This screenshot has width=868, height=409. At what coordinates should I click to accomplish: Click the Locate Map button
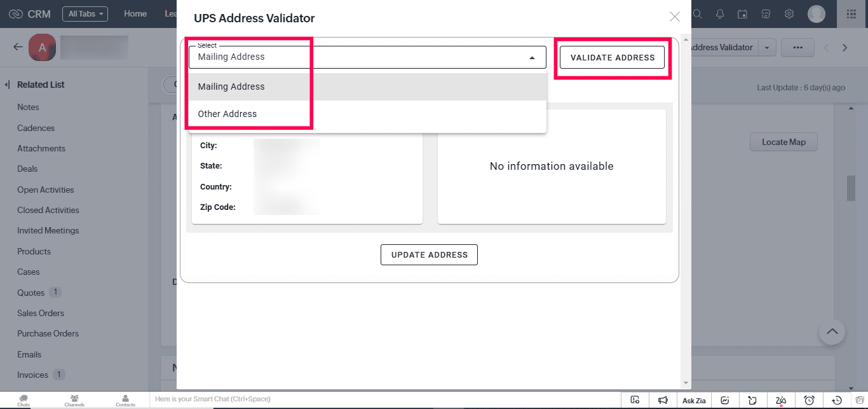pos(783,142)
